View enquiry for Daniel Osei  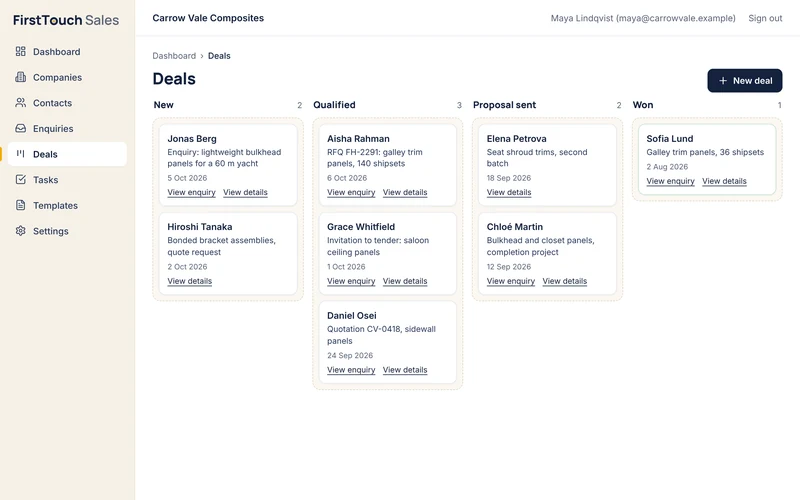pyautogui.click(x=351, y=370)
